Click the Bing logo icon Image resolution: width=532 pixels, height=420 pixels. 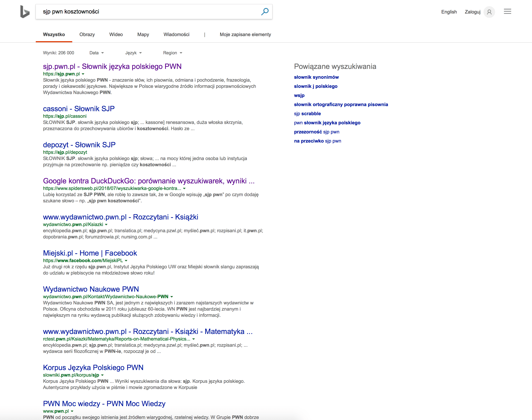[x=25, y=11]
